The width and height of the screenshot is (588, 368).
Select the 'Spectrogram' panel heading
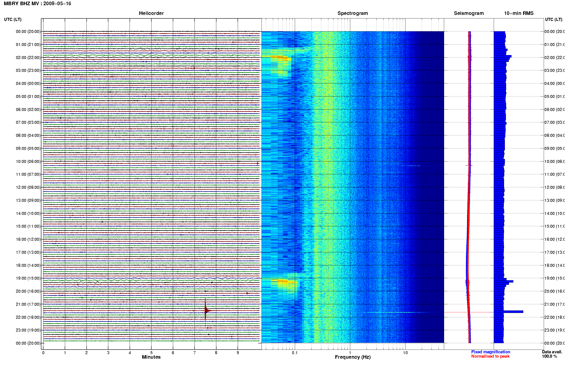353,13
